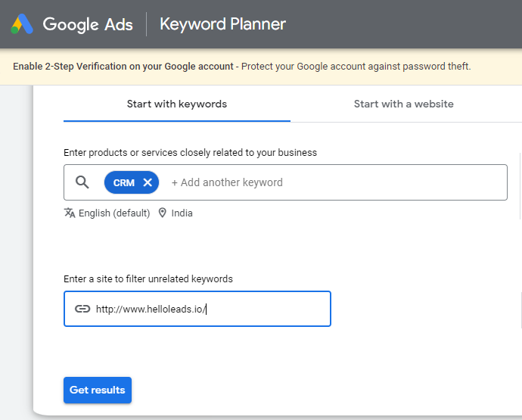Viewport: 522px width, 420px height.
Task: Switch to Start with keywords tab
Action: pos(177,104)
